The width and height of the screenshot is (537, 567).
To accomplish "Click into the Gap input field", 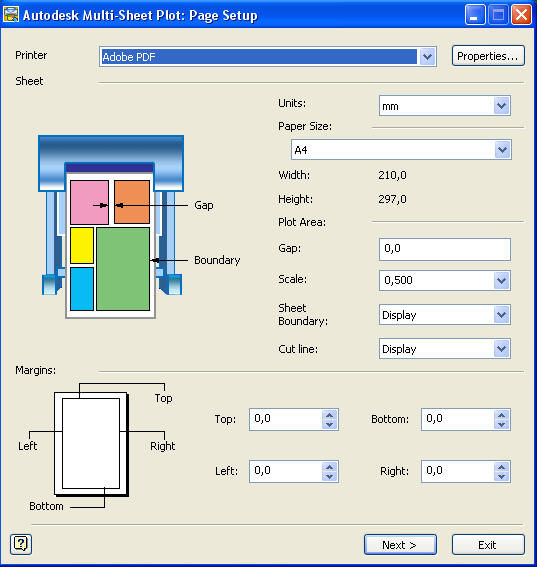I will [445, 249].
